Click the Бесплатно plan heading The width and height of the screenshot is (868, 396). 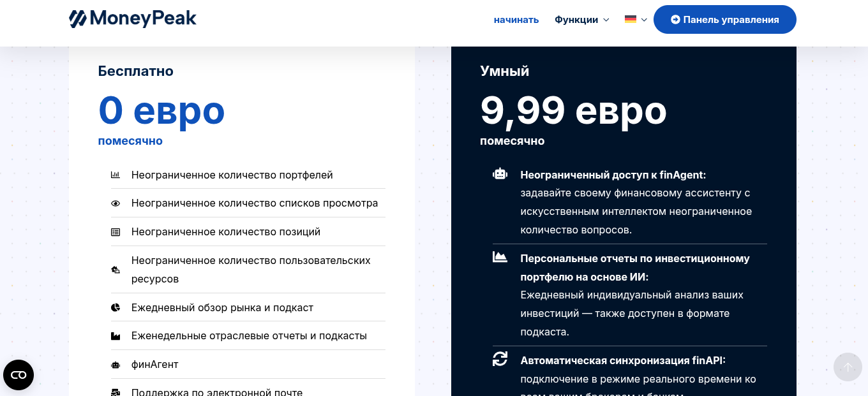pos(136,71)
